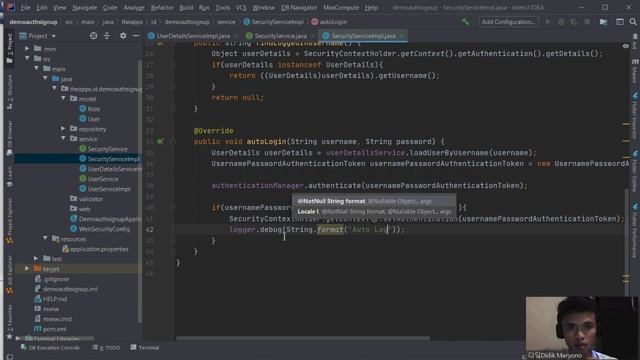Click the pom.xml maven file icon

pyautogui.click(x=38, y=329)
